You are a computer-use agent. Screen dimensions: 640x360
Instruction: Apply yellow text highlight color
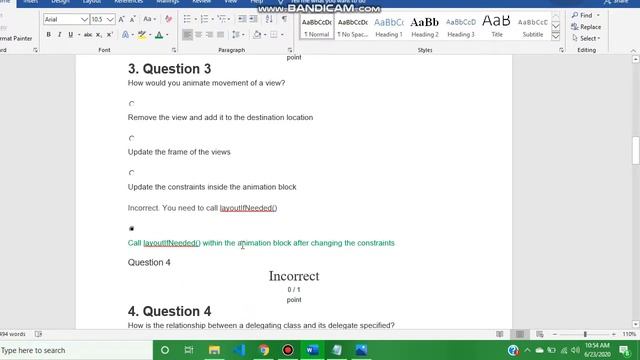pos(142,35)
